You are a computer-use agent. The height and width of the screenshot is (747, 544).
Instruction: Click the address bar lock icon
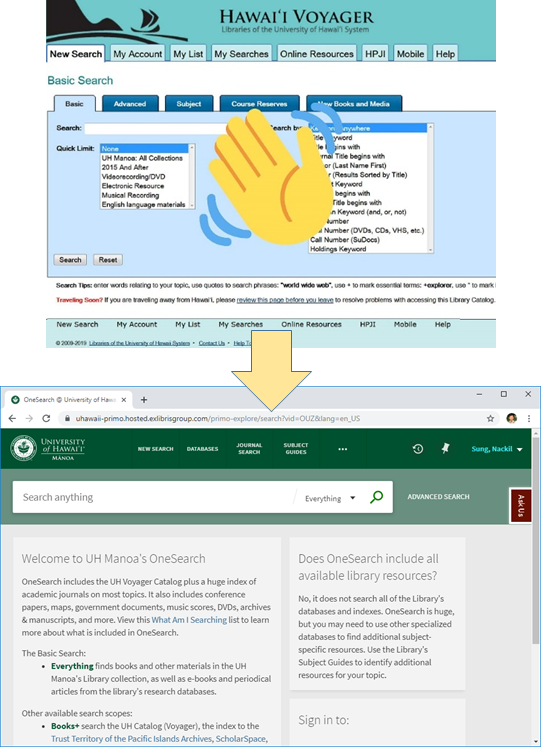(x=67, y=419)
